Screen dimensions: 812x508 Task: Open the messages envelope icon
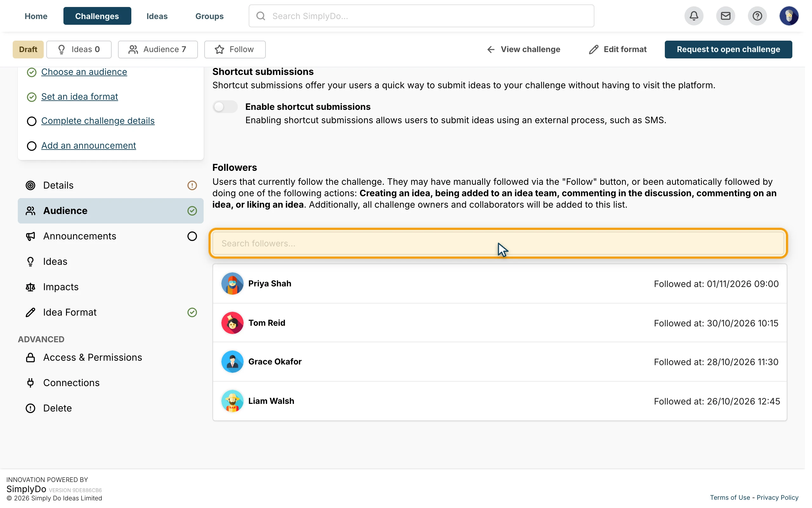pyautogui.click(x=725, y=16)
